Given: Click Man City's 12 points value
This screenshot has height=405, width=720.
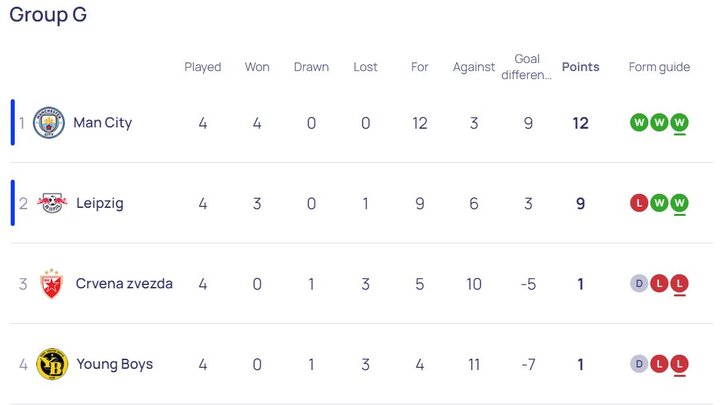Looking at the screenshot, I should 580,123.
